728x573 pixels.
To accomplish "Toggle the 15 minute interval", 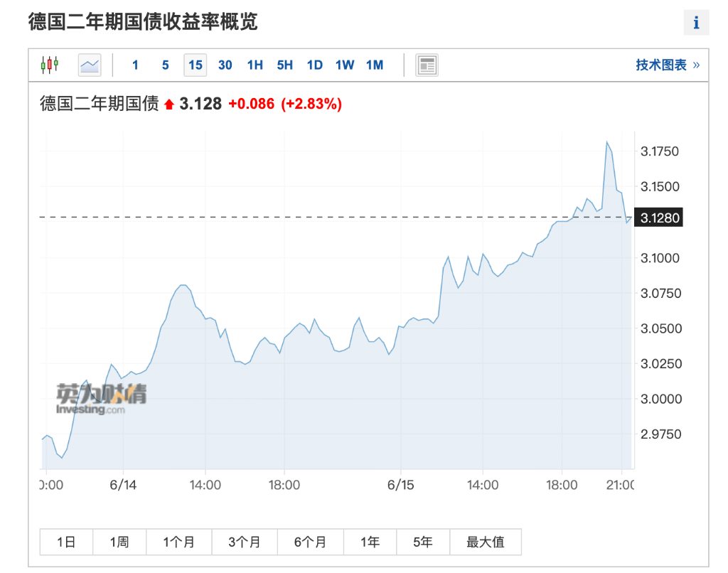I will 195,65.
